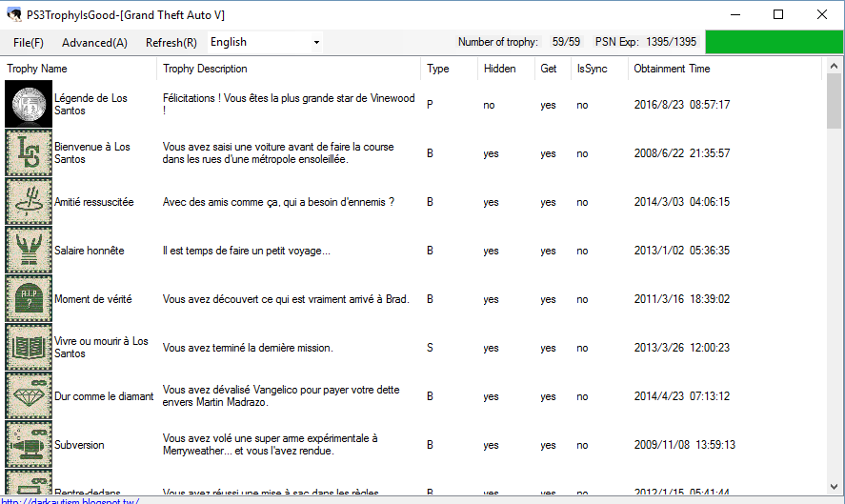Image resolution: width=845 pixels, height=504 pixels.
Task: Open the Refresh(R) menu
Action: [x=171, y=43]
